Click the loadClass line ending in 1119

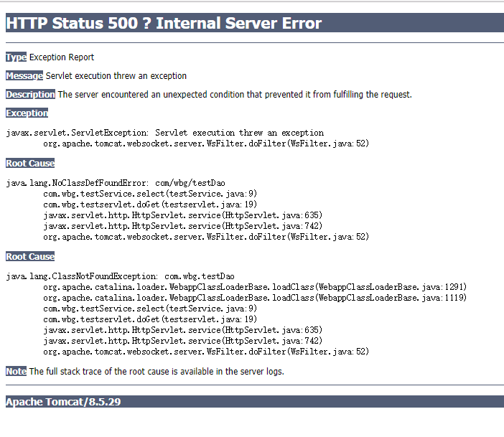pyautogui.click(x=255, y=298)
